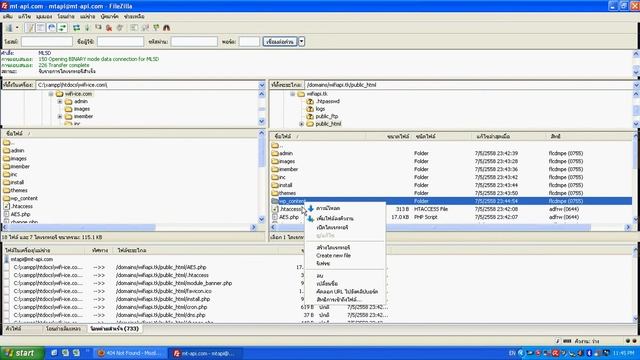Select the public_ftp folder in remote tree

(327, 116)
